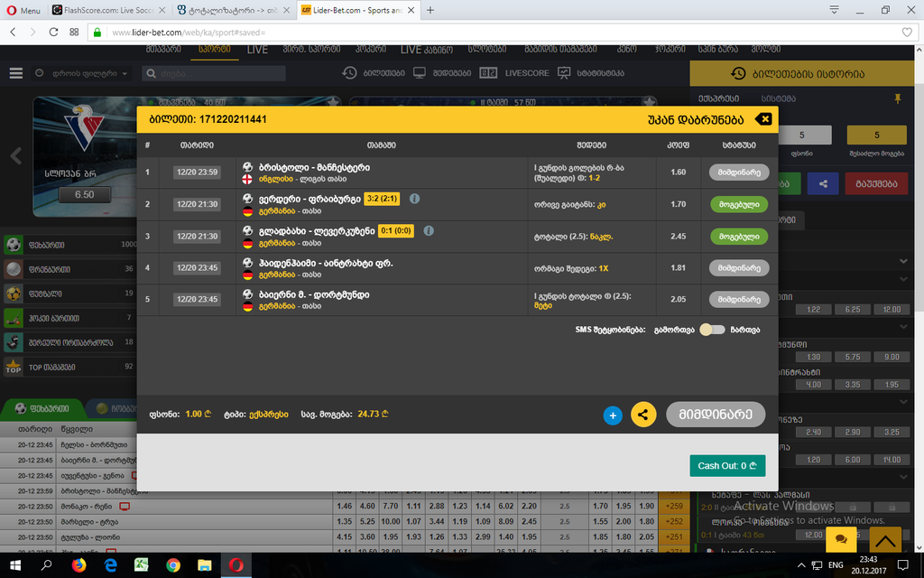
Task: Click the yellow share button in ticket footer
Action: click(x=643, y=415)
